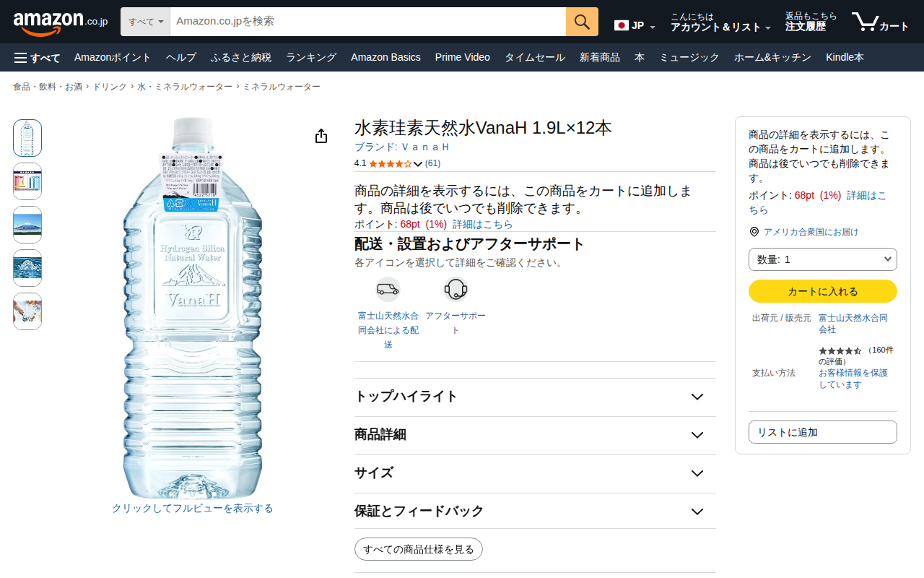Click the location pin delivery address
The width and height of the screenshot is (924, 578).
(804, 232)
